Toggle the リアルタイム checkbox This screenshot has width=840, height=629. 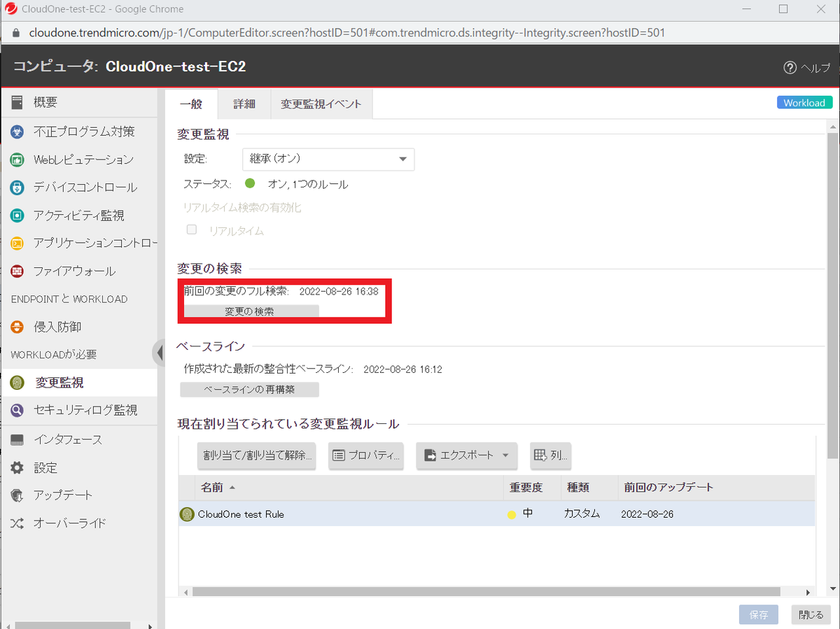pos(191,229)
